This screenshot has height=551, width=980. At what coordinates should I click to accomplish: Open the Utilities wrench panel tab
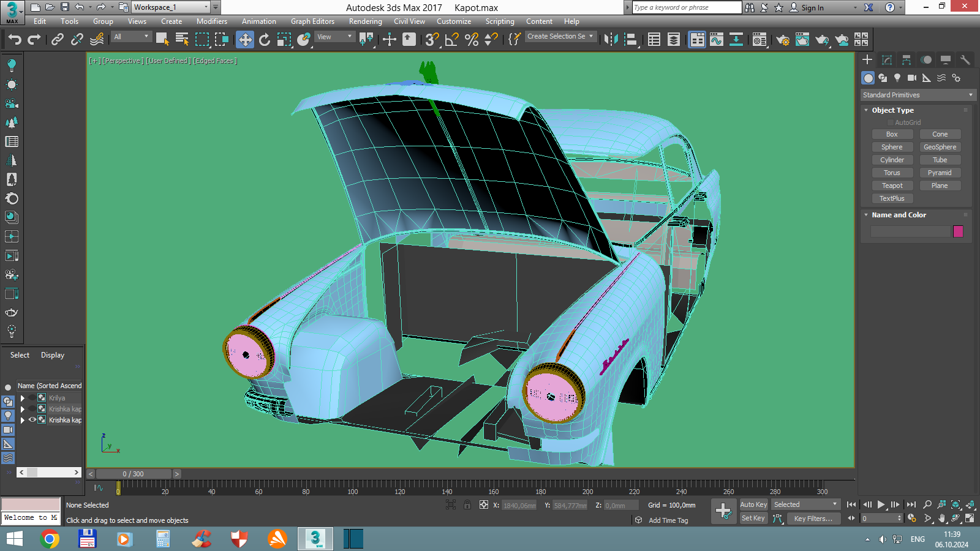(965, 59)
